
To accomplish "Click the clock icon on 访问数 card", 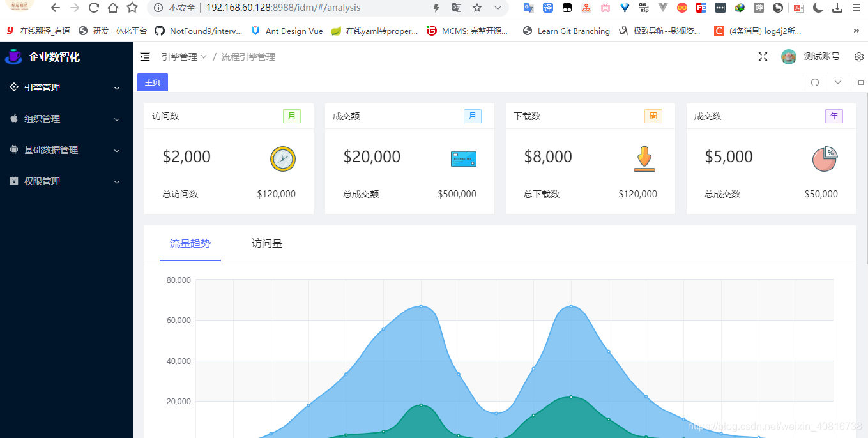I will [283, 159].
